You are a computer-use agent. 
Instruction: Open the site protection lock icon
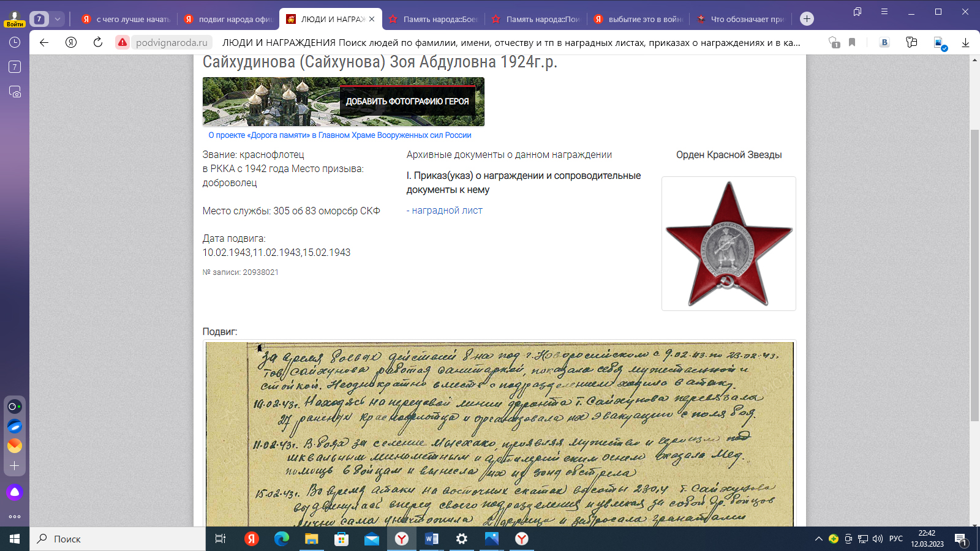tap(834, 42)
